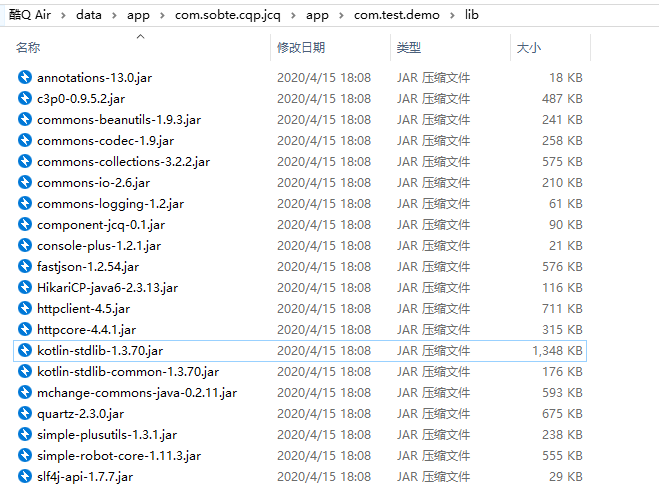The width and height of the screenshot is (659, 502).
Task: Expand chevron between first app and com.sobte.cqp.jcq
Action: coord(162,16)
